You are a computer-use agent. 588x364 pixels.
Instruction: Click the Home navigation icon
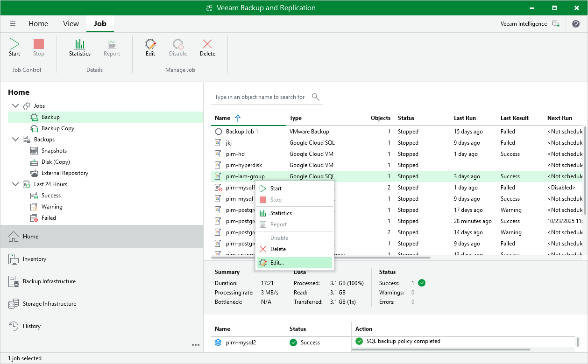[14, 237]
